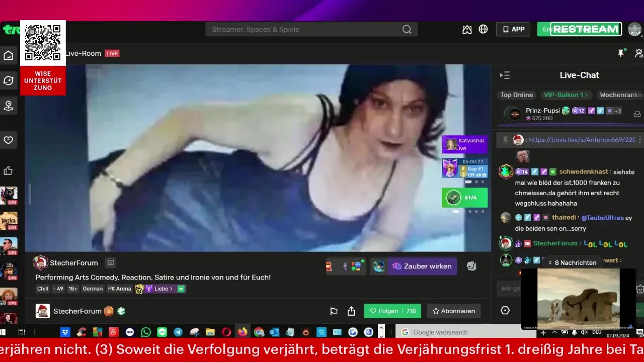Open the emote smiley icon in chat
Viewport: 644px width, 362px height.
tap(640, 289)
